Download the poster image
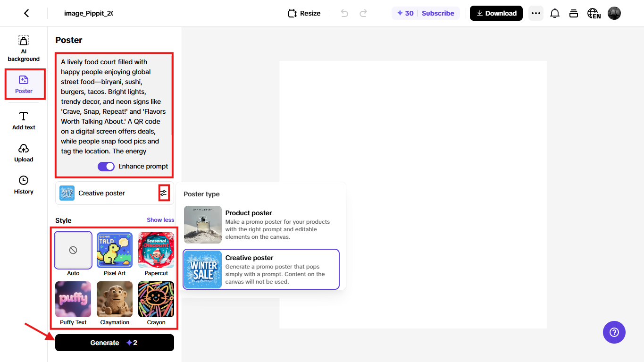644x362 pixels. click(496, 13)
